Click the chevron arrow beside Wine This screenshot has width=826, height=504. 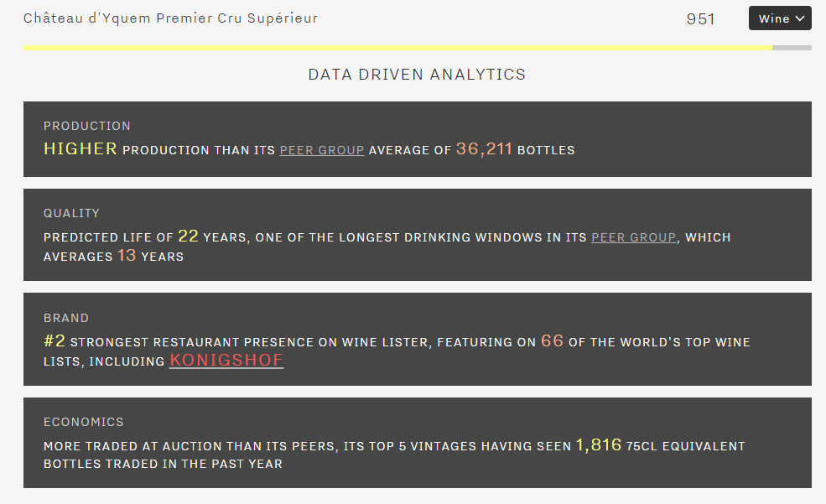[799, 18]
